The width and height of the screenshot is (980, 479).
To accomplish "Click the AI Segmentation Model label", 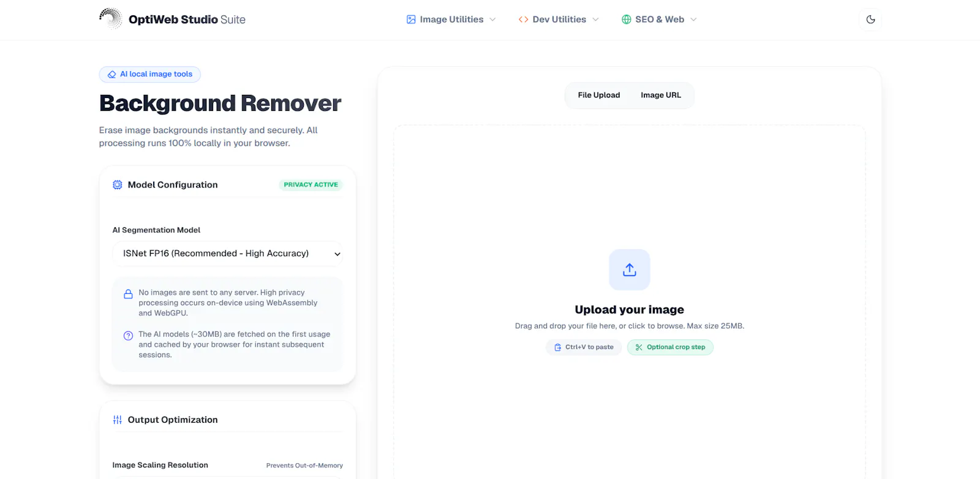I will 156,230.
